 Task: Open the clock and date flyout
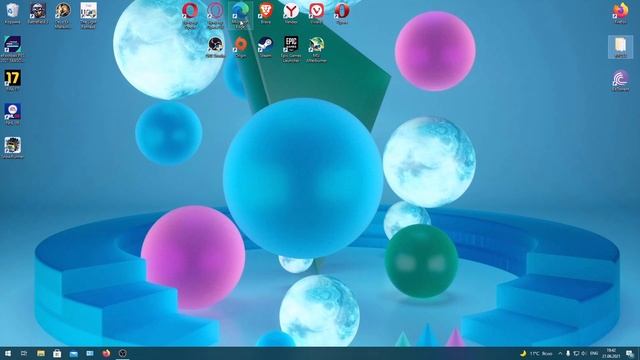[611, 353]
